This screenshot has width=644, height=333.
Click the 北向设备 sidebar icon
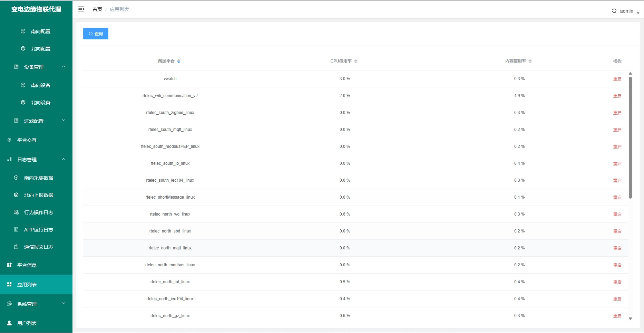coord(23,103)
